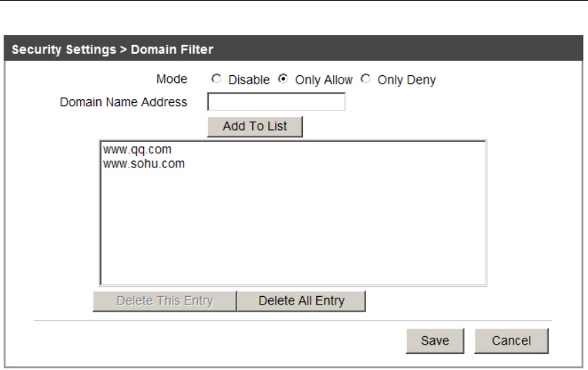
Task: Click the "Domain Name Address" label
Action: coord(124,102)
